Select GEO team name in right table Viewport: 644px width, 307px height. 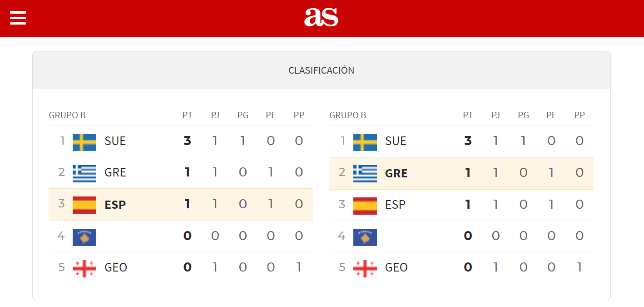[396, 267]
